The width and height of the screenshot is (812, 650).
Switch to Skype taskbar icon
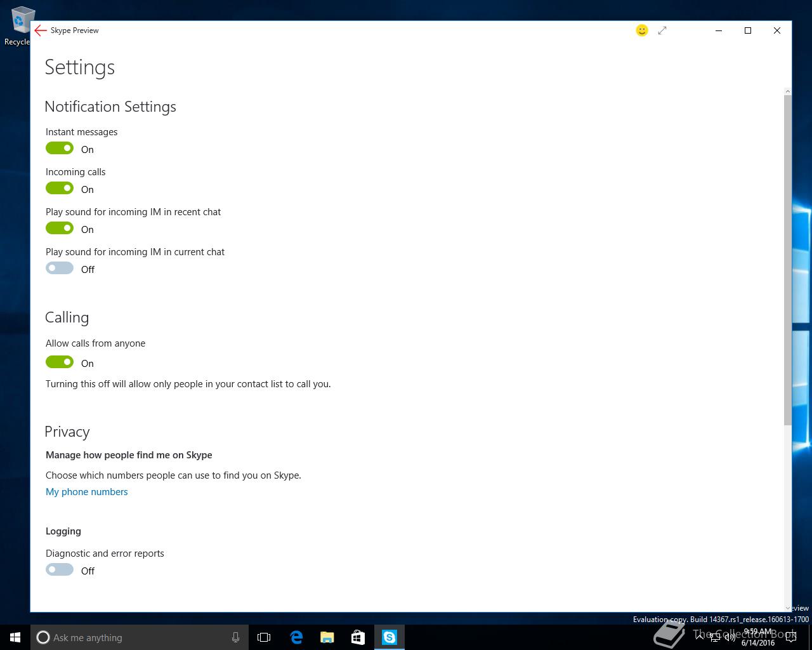point(390,637)
